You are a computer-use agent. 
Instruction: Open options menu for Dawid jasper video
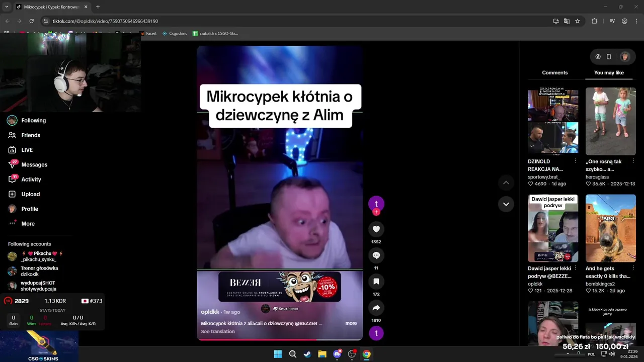click(x=576, y=268)
